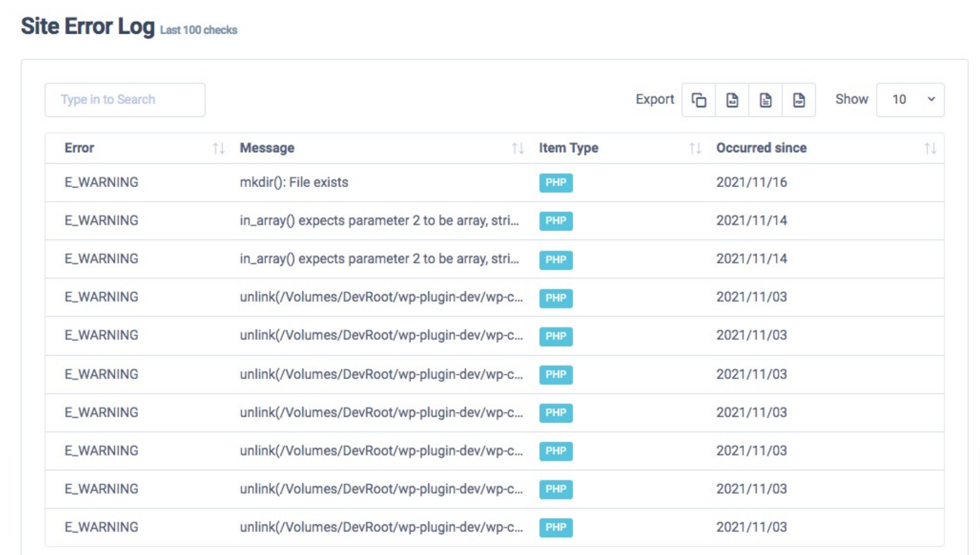
Task: Click the Occurred since column header
Action: click(761, 148)
